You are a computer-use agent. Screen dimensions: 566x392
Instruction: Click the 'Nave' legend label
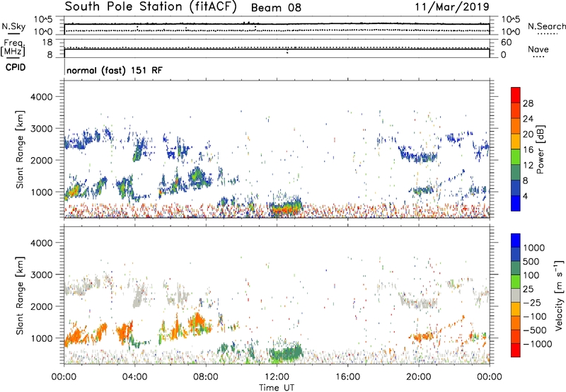pos(538,50)
